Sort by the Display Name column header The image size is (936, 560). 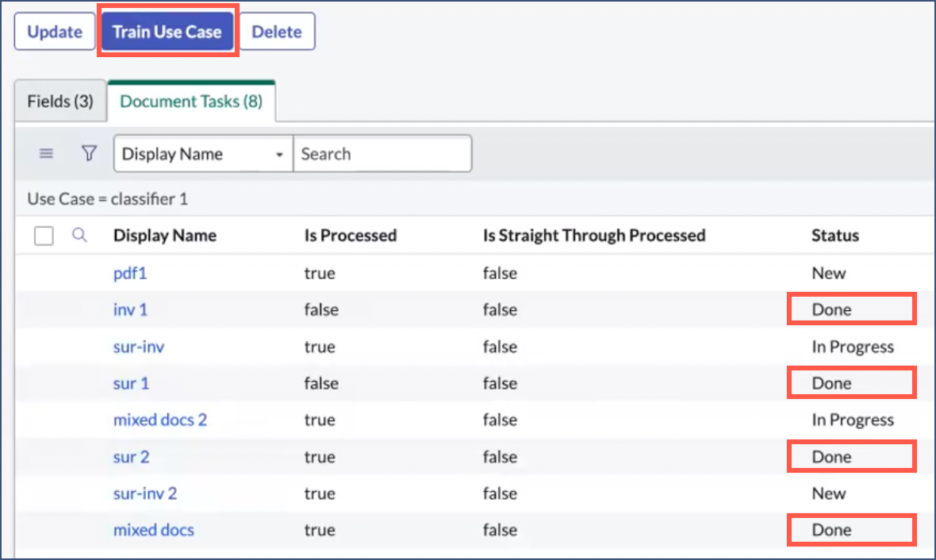point(165,236)
